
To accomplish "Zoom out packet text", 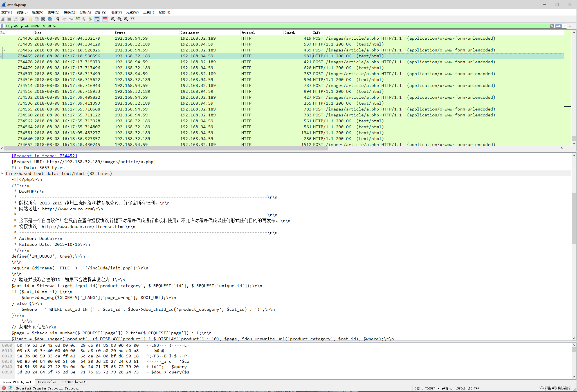I will [120, 19].
